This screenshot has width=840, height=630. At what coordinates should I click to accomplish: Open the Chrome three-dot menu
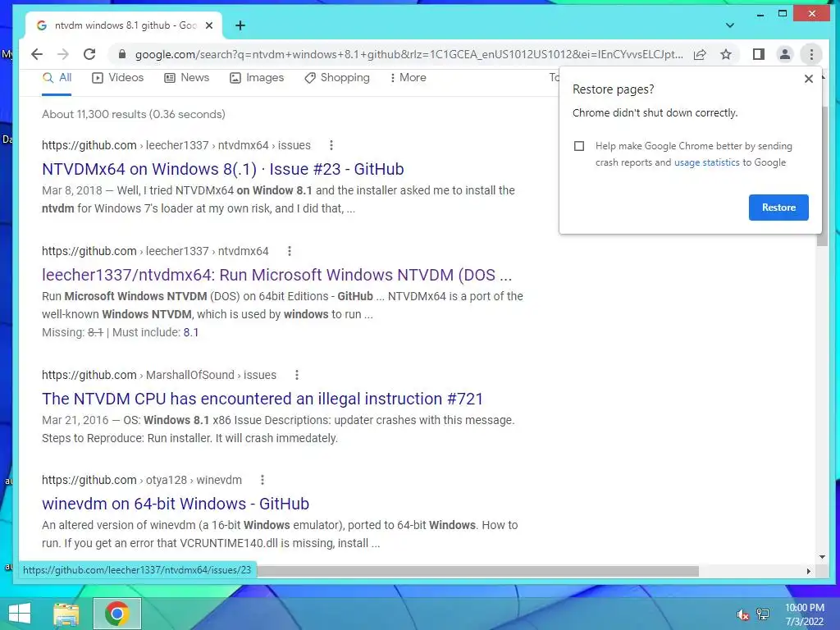click(811, 54)
